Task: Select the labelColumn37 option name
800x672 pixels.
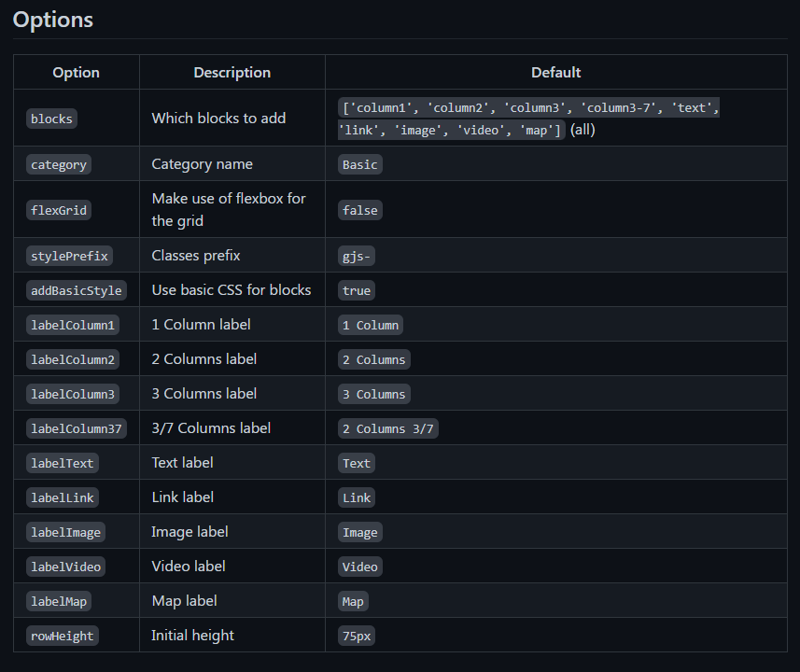Action: (x=77, y=428)
